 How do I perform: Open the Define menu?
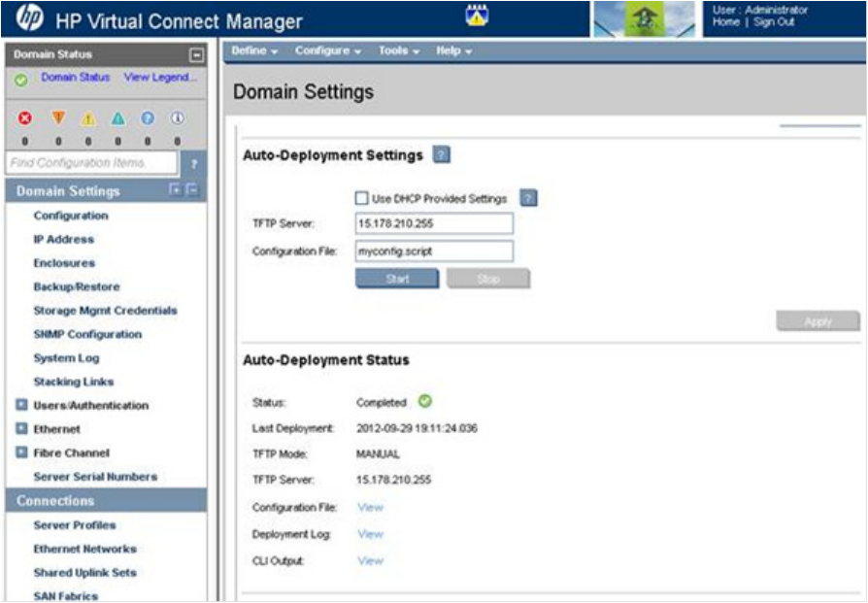(254, 50)
